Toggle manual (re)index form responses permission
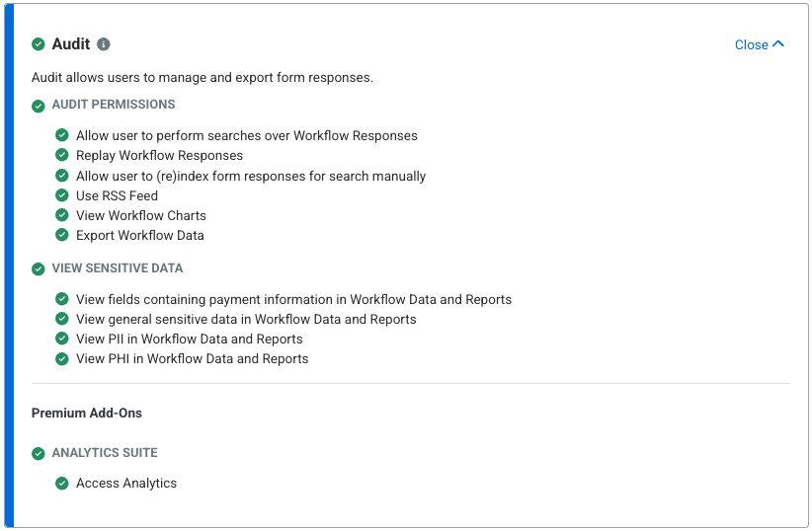Screen dimensions: 812x531 [x=62, y=176]
